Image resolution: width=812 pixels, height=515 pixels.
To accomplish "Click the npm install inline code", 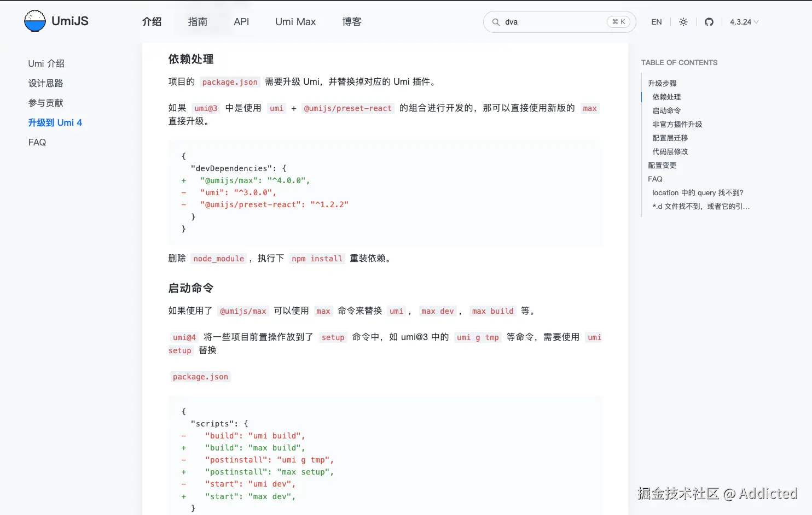I will pyautogui.click(x=317, y=259).
